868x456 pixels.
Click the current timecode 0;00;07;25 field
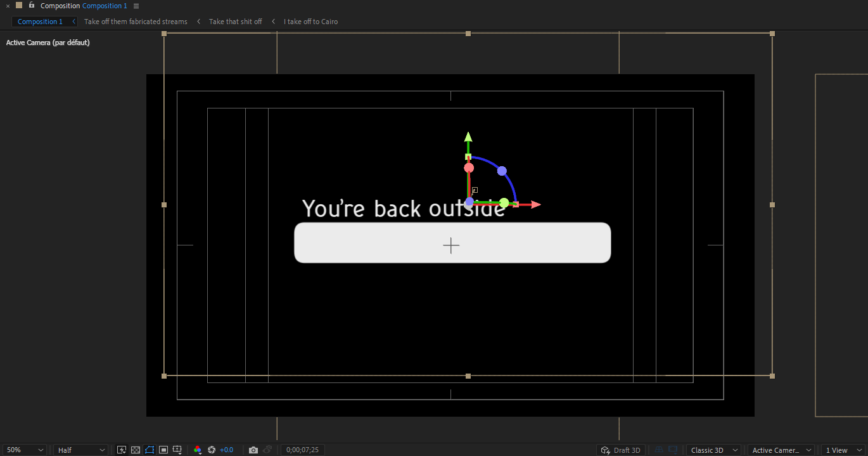point(302,450)
